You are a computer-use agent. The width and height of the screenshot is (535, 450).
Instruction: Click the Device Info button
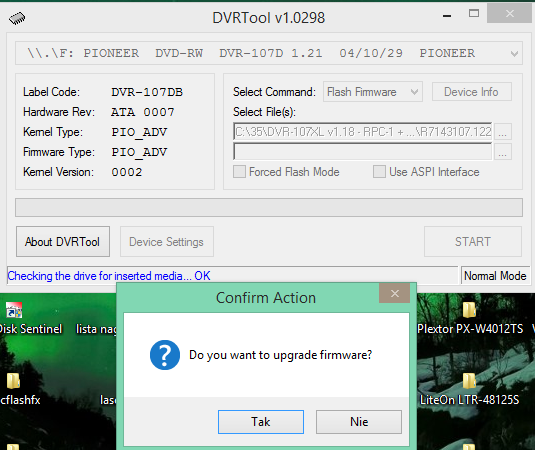point(472,92)
